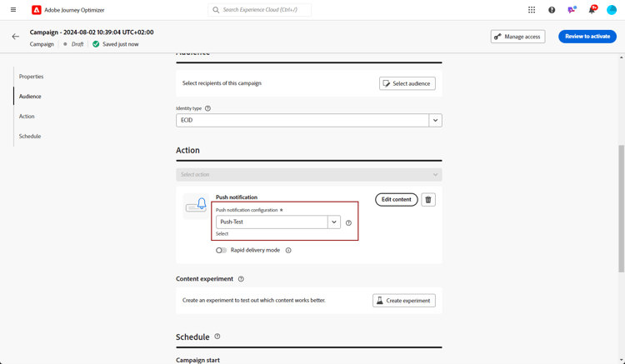Jump to Properties section in sidebar
The width and height of the screenshot is (625, 364).
(x=31, y=77)
